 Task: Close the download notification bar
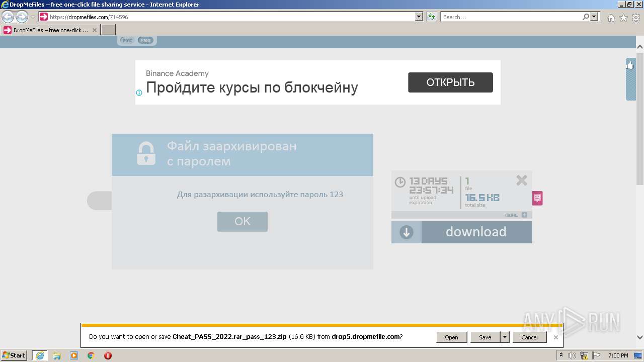click(555, 337)
